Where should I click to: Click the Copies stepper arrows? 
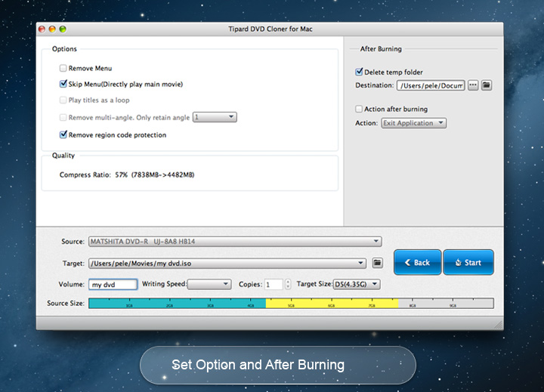point(288,285)
